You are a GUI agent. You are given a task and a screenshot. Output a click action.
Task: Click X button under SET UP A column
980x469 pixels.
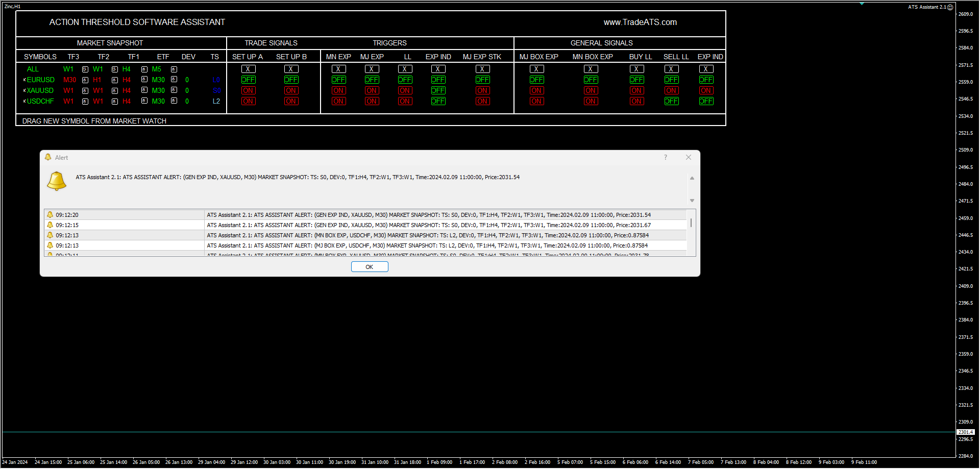click(x=248, y=69)
